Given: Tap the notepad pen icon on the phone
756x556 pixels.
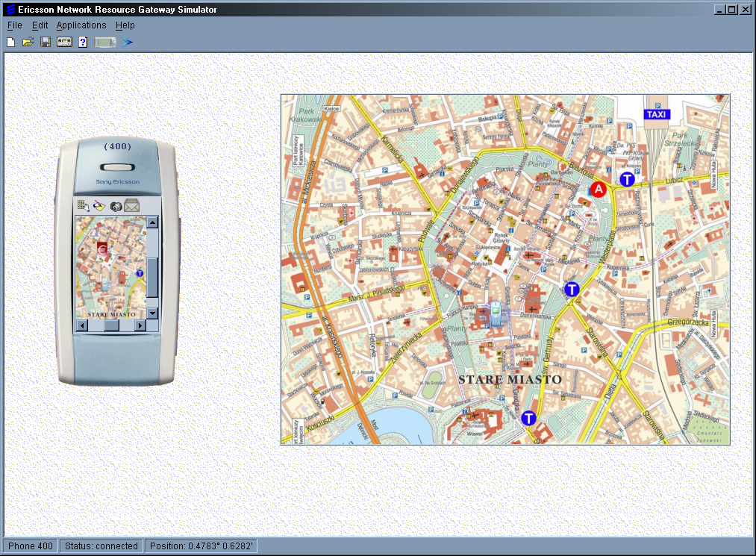Looking at the screenshot, I should [x=99, y=206].
